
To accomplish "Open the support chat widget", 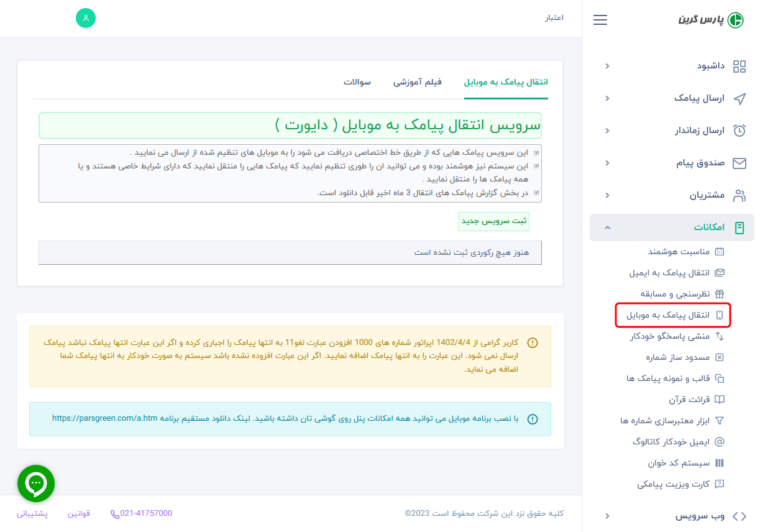I will click(x=35, y=483).
